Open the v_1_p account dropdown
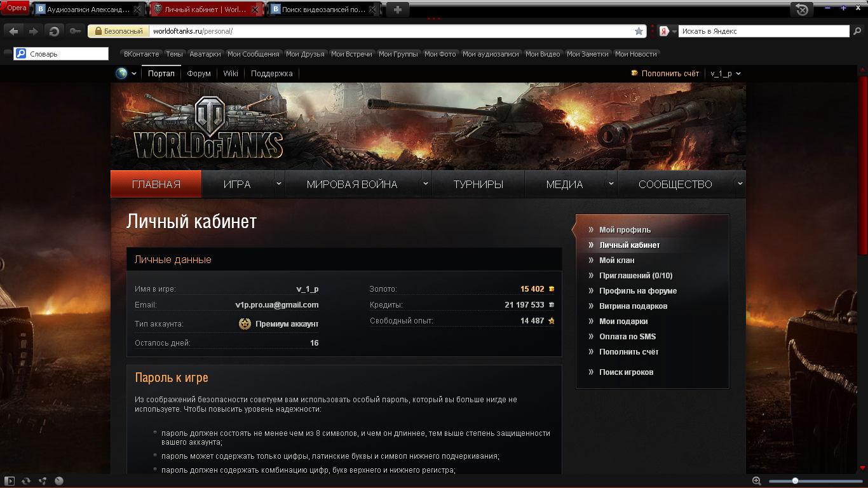This screenshot has width=868, height=488. point(726,74)
